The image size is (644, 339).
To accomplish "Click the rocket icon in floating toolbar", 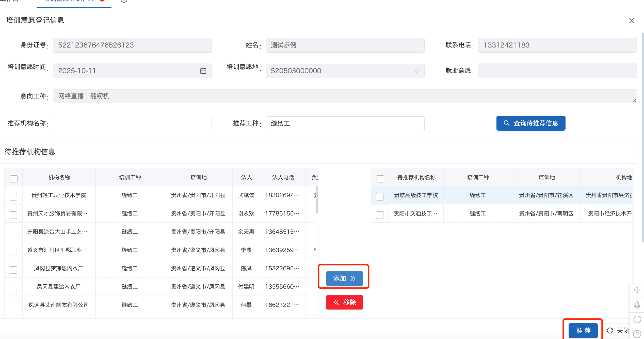I will [637, 305].
